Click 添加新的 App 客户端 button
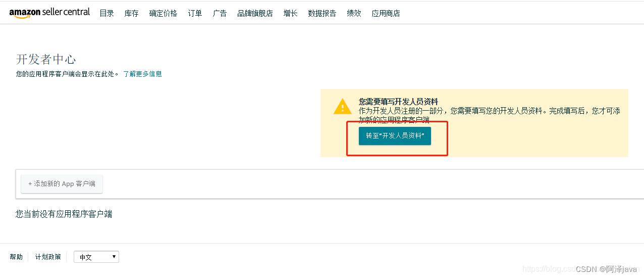The height and width of the screenshot is (278, 644). tap(62, 184)
